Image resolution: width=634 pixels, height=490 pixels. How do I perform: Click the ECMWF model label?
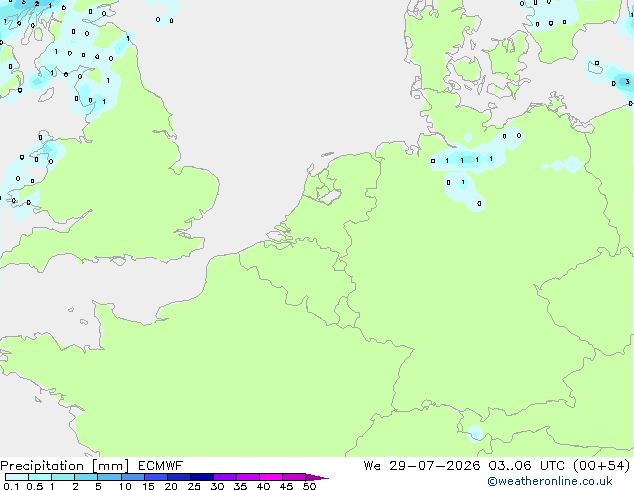[161, 466]
